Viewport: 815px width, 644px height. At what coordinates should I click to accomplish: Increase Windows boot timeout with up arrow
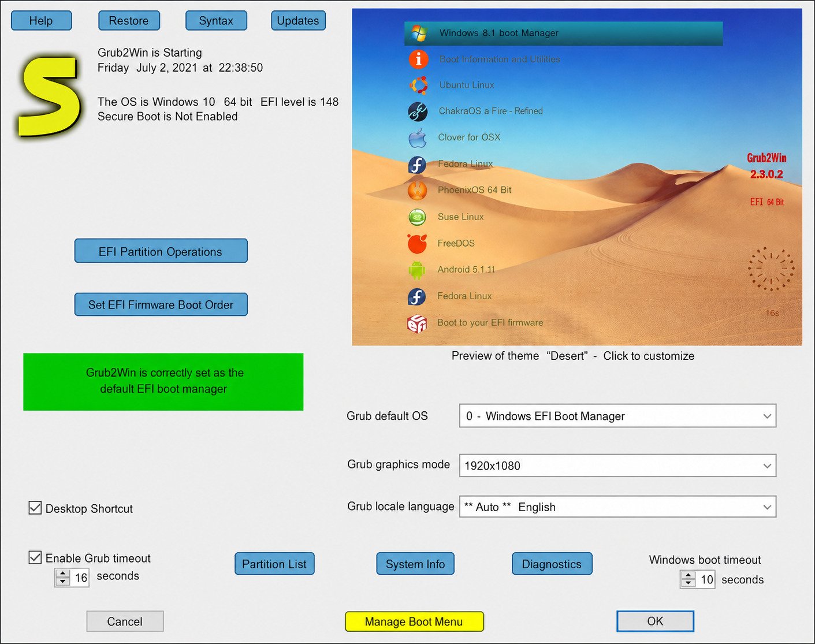(688, 575)
